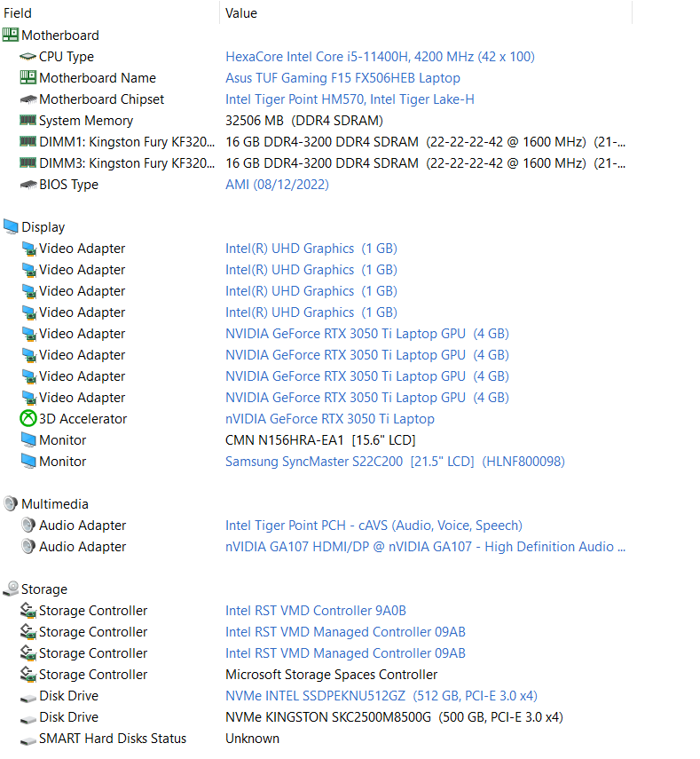This screenshot has width=700, height=759.
Task: Select the SMART Hard Disks Status label
Action: point(113,739)
